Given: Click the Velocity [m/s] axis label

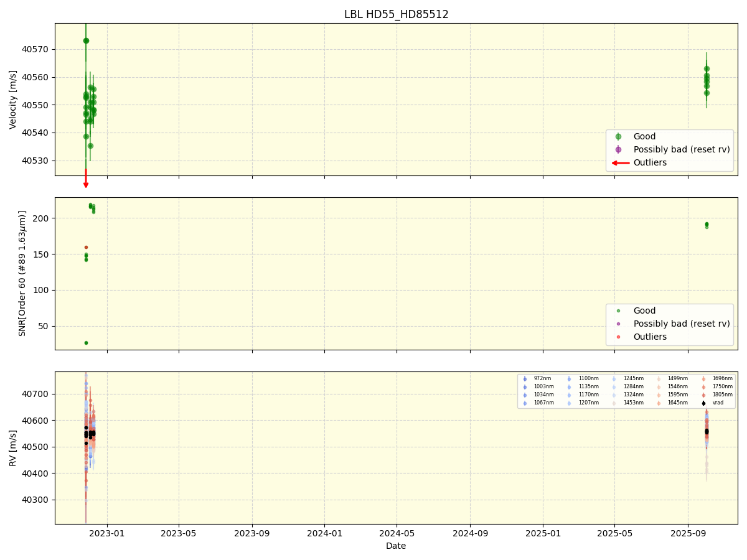Looking at the screenshot, I should coord(13,100).
